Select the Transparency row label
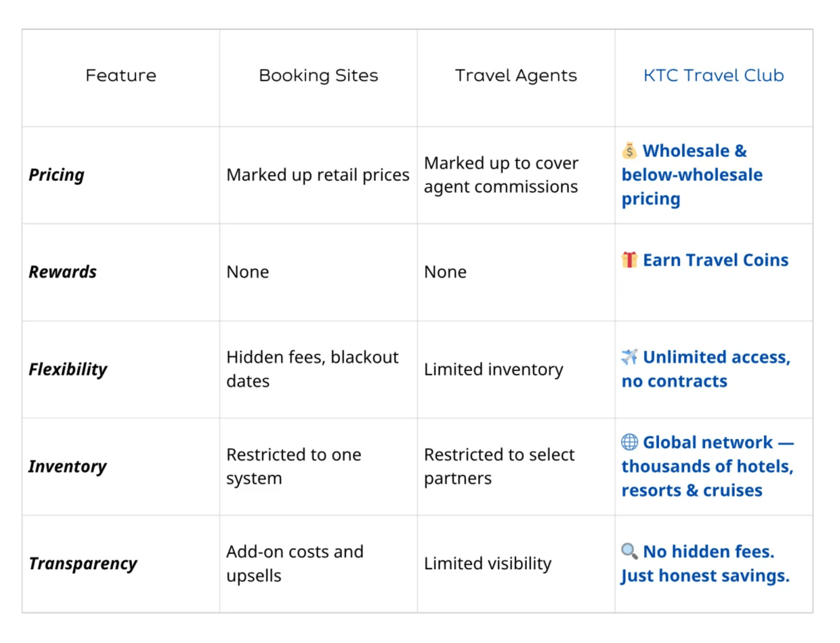The height and width of the screenshot is (643, 840). 83,563
